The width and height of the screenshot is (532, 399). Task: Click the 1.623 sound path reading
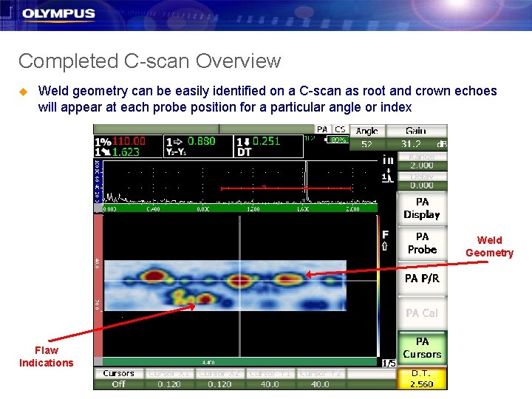(117, 151)
